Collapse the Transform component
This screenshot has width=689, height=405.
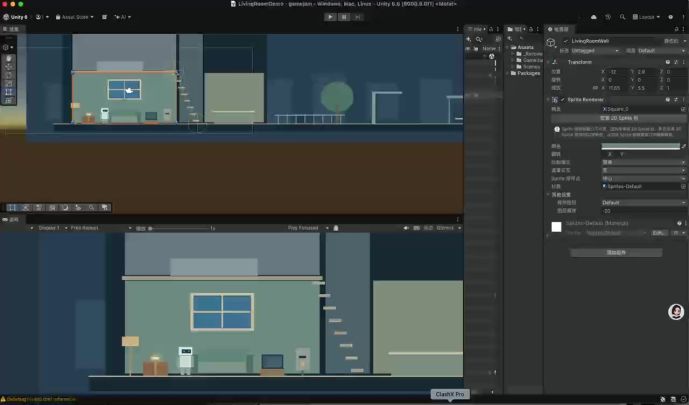tap(549, 62)
